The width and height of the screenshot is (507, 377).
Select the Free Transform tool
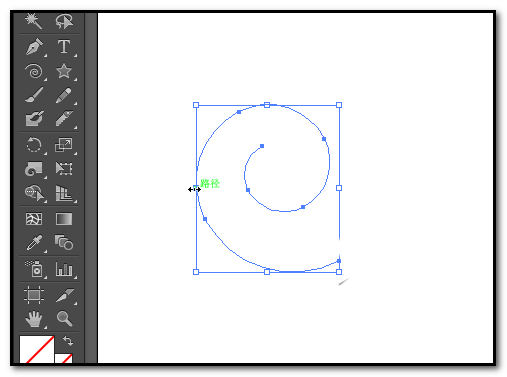tap(64, 169)
